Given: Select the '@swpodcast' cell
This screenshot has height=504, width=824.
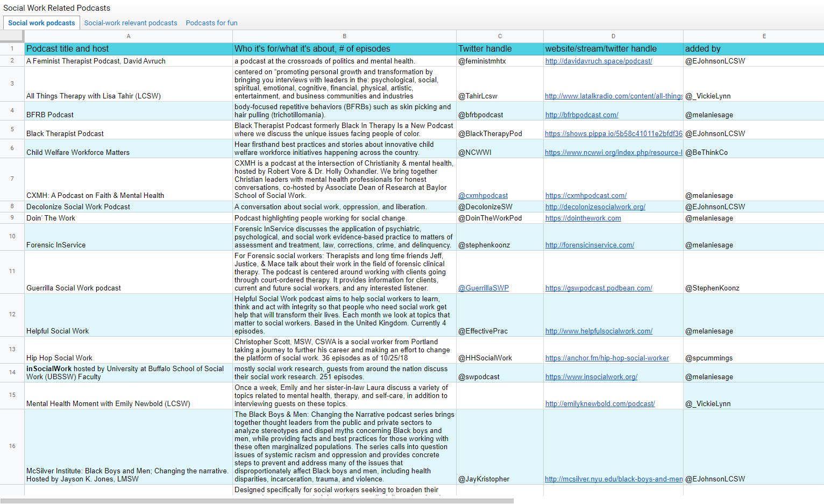Looking at the screenshot, I should (x=500, y=373).
